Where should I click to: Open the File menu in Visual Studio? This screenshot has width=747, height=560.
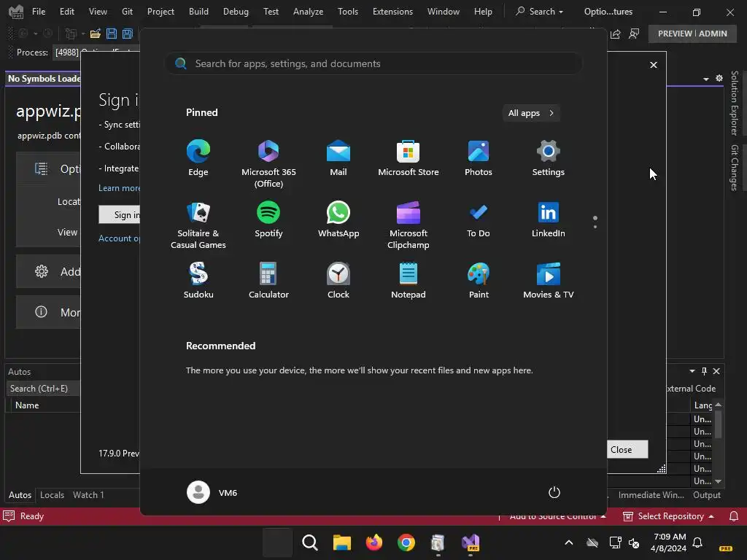tap(39, 12)
